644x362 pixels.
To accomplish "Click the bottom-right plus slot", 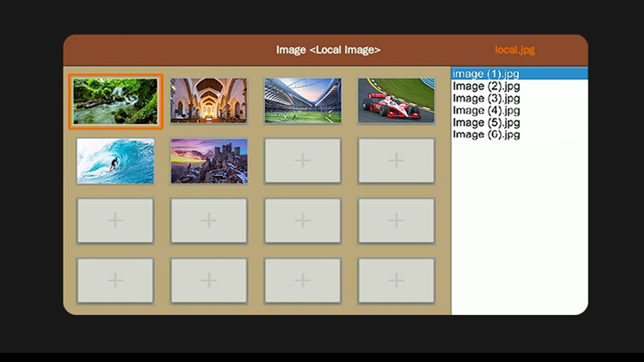I will (397, 281).
